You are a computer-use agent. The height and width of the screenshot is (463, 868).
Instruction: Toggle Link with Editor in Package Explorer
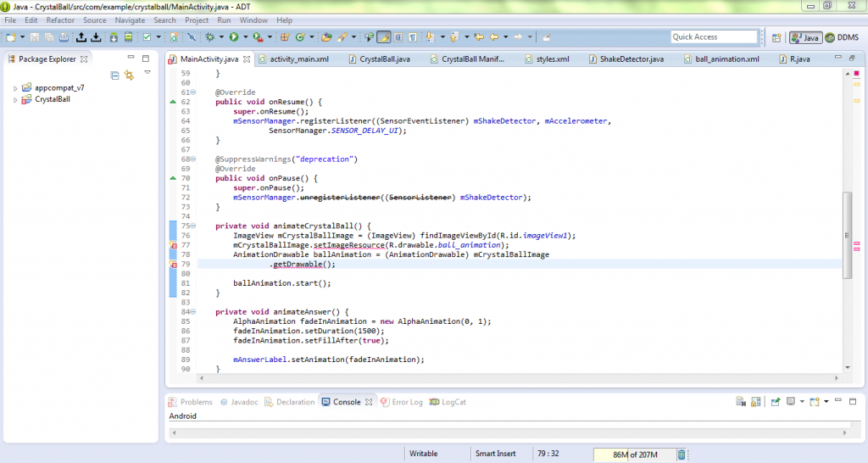(x=130, y=75)
